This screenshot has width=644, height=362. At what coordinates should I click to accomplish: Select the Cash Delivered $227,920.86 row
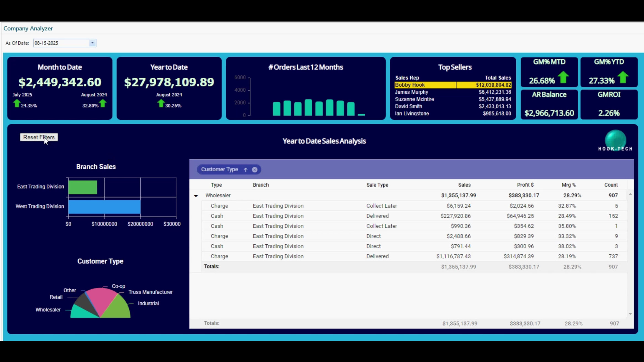tap(414, 216)
